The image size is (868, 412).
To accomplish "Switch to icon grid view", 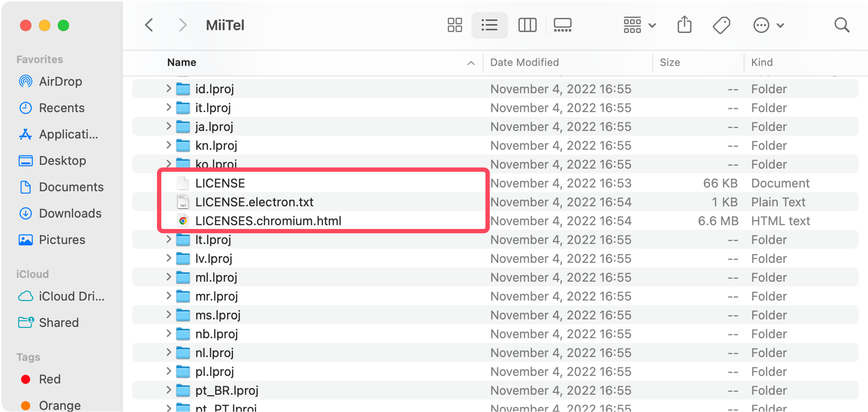I will 455,25.
